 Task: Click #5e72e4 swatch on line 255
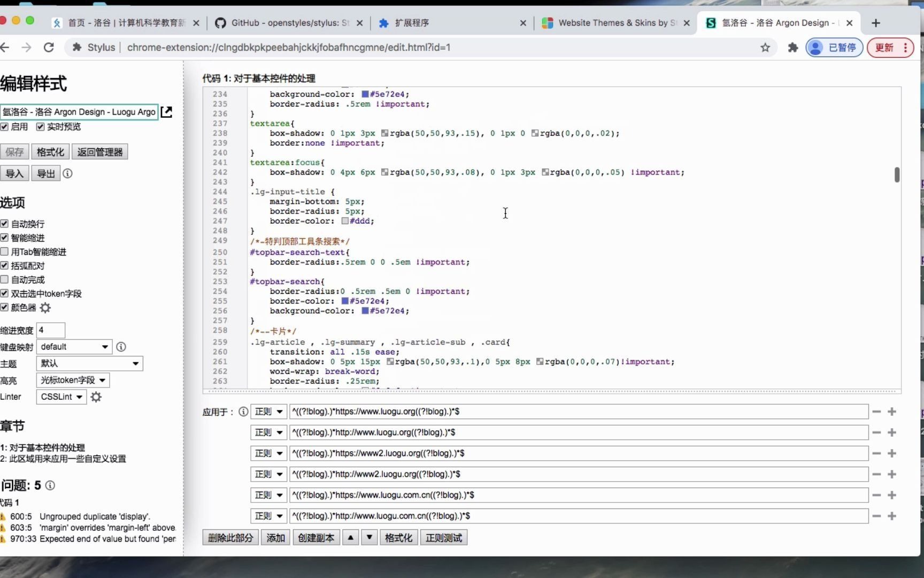(x=345, y=301)
